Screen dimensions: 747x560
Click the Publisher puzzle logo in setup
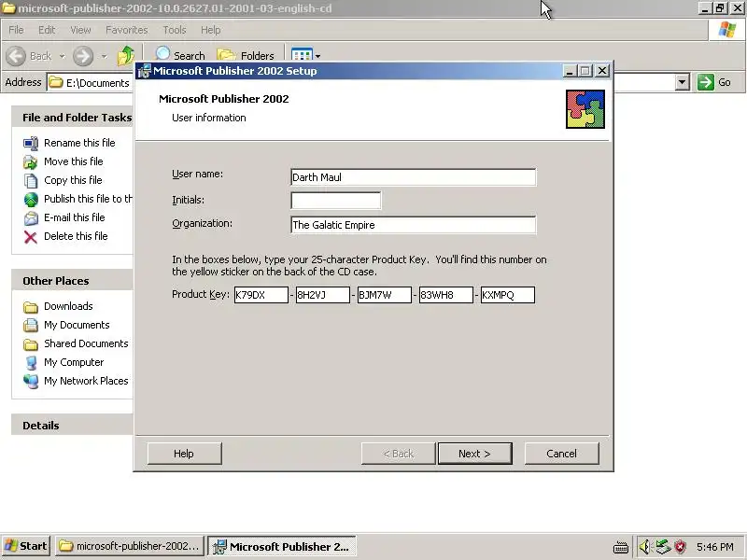pyautogui.click(x=585, y=109)
